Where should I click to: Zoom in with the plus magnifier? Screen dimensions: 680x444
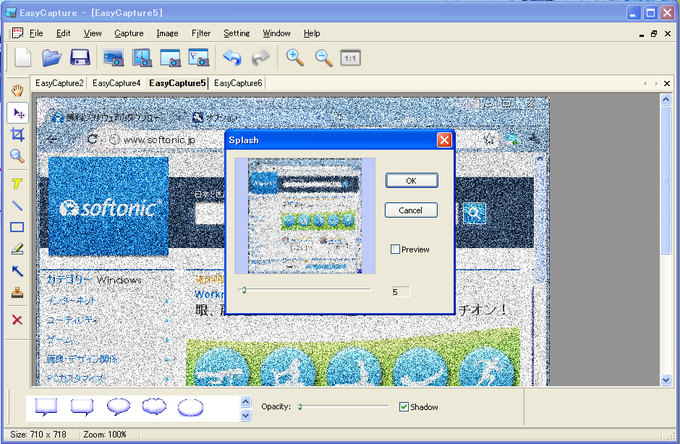point(295,58)
